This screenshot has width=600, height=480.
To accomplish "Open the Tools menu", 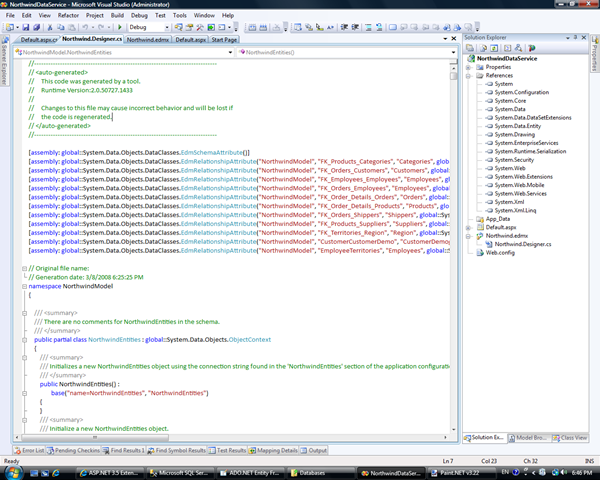I will coord(179,15).
